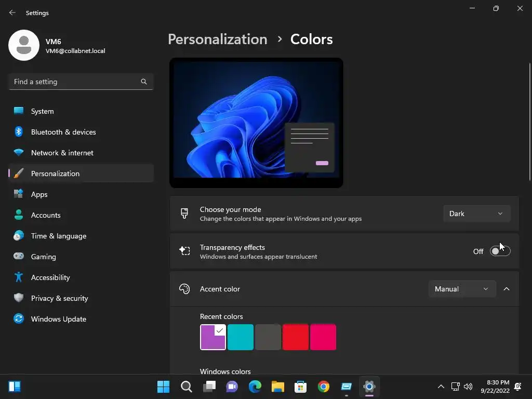Viewport: 532px width, 399px height.
Task: Click the sparkle icon beside Transparency effects
Action: point(184,251)
